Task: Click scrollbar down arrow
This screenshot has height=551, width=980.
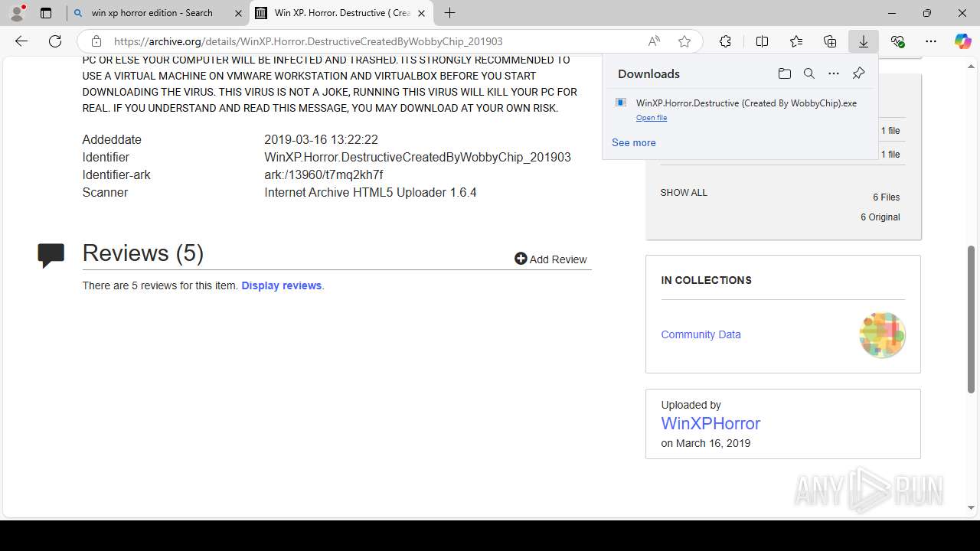Action: [x=972, y=507]
